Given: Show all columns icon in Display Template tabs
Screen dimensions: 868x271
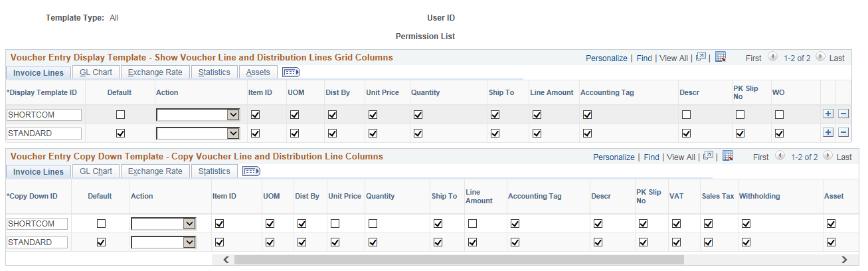Looking at the screenshot, I should [292, 72].
